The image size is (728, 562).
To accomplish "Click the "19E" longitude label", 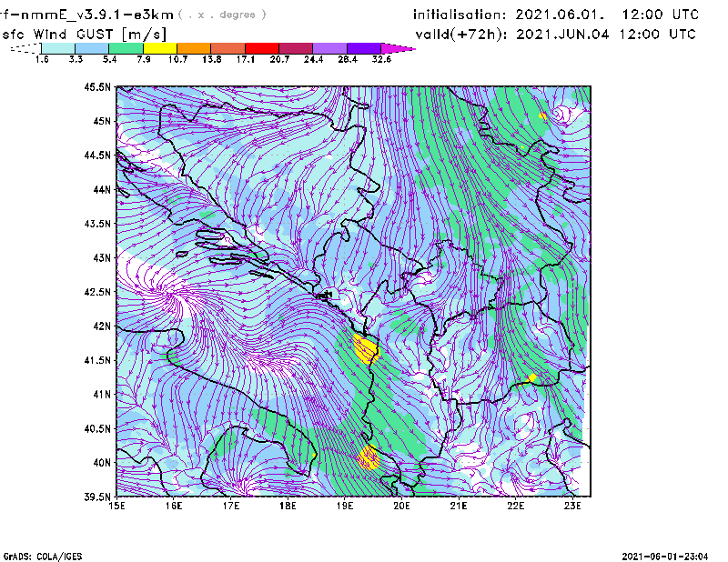I will coord(345,506).
